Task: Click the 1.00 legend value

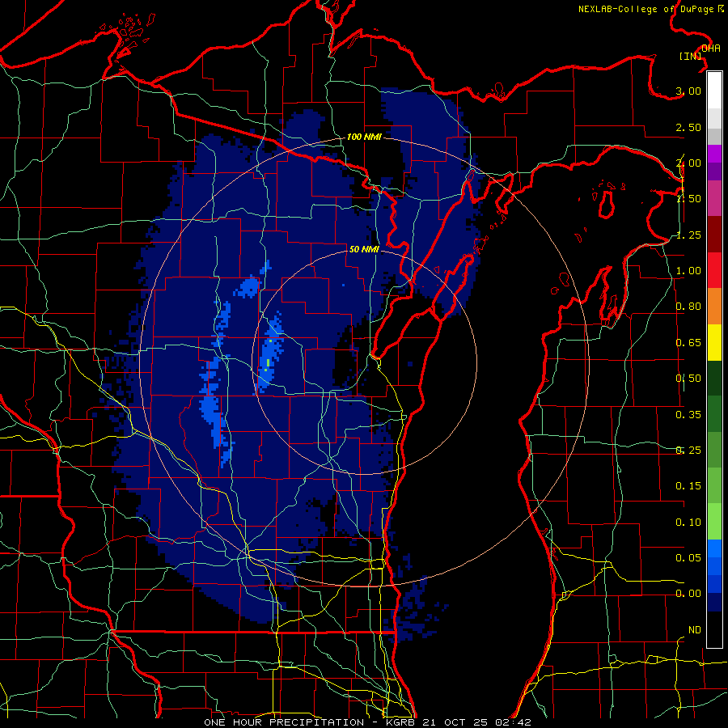Action: [x=688, y=271]
